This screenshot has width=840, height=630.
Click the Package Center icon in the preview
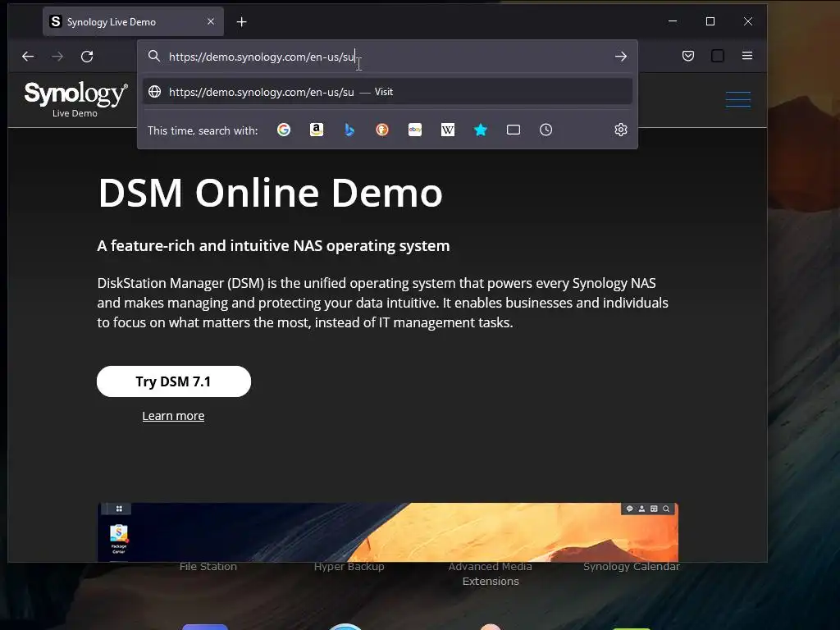pyautogui.click(x=119, y=538)
